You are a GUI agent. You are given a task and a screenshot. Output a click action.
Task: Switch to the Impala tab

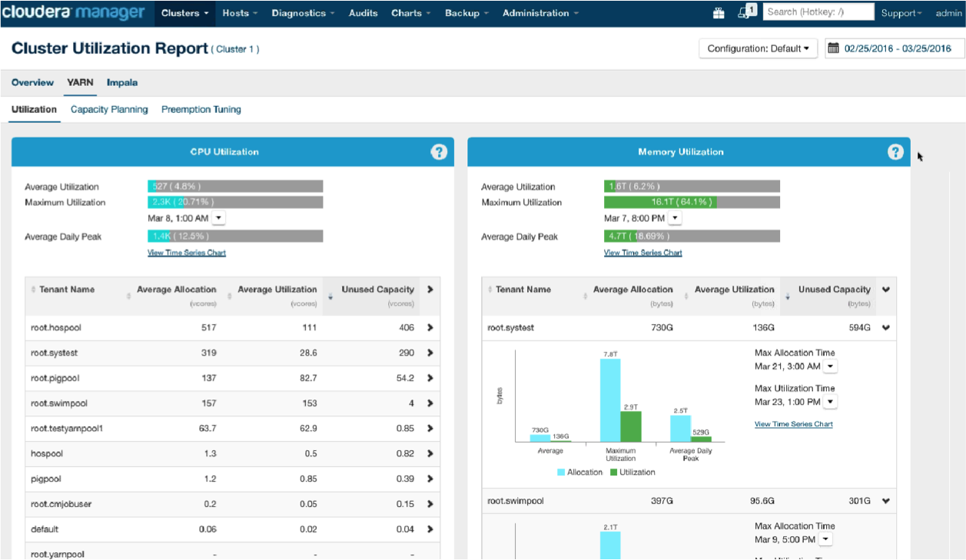click(x=122, y=83)
